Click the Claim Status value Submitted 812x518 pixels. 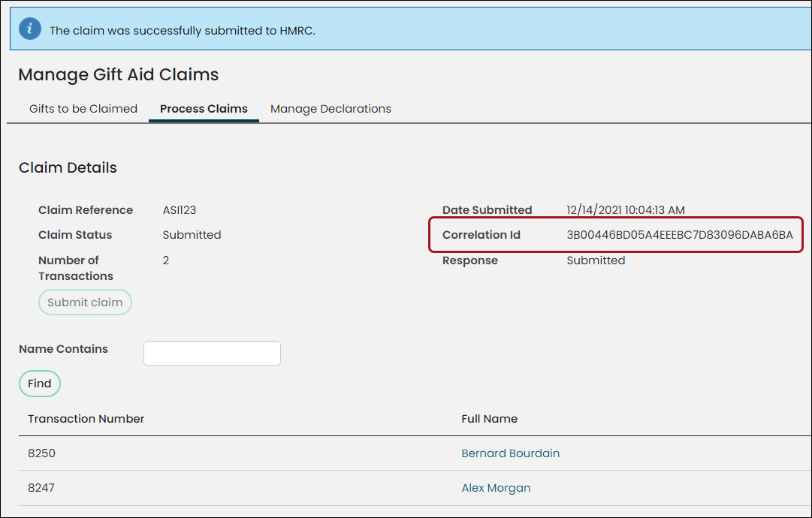[192, 235]
